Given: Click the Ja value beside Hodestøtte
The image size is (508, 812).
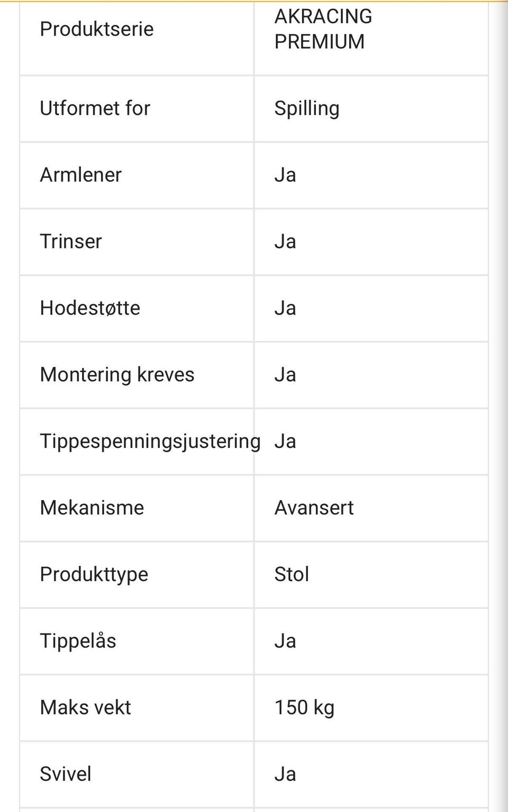Looking at the screenshot, I should click(285, 308).
